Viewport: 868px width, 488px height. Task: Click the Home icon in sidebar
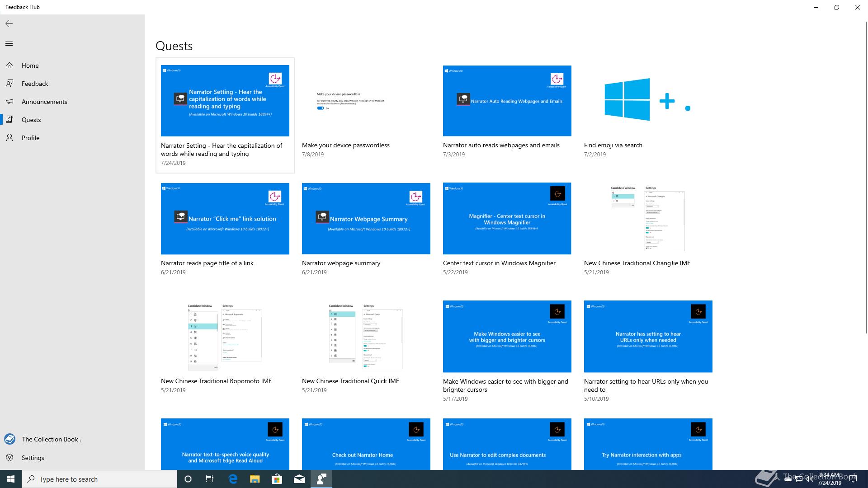click(x=9, y=66)
